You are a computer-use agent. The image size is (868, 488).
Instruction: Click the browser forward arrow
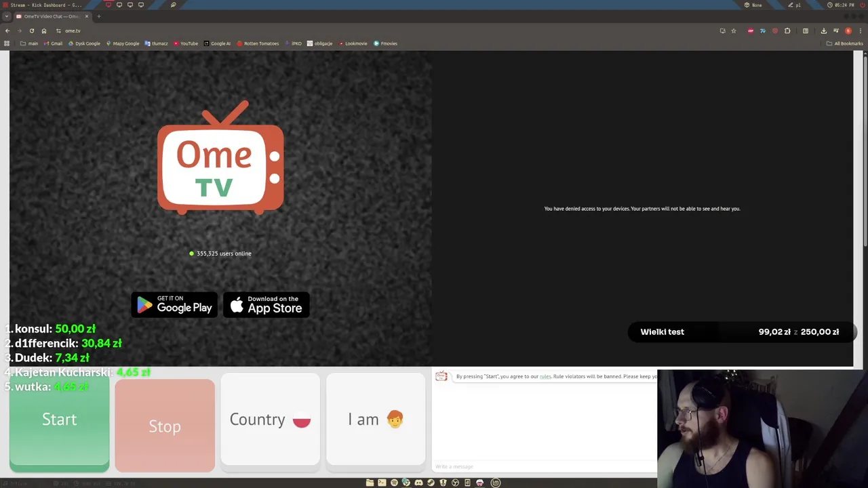tap(19, 30)
